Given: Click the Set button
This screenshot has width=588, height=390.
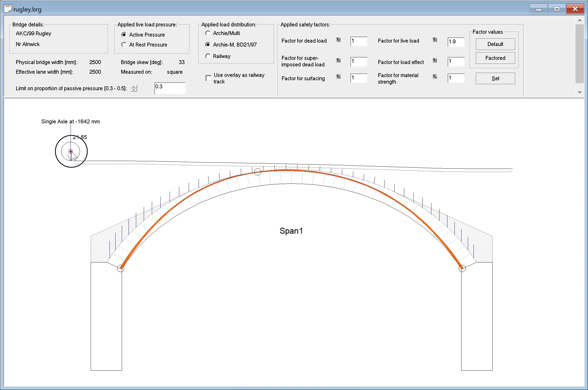Looking at the screenshot, I should 495,78.
